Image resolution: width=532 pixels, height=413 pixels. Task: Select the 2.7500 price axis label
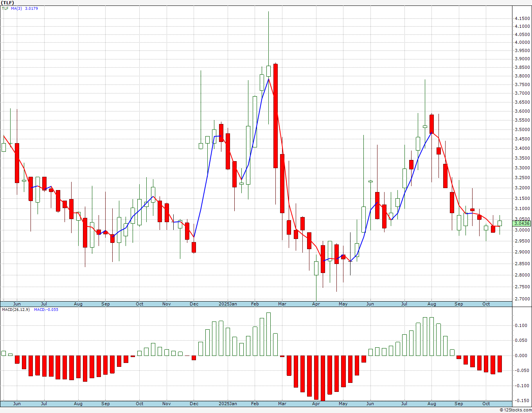point(523,287)
